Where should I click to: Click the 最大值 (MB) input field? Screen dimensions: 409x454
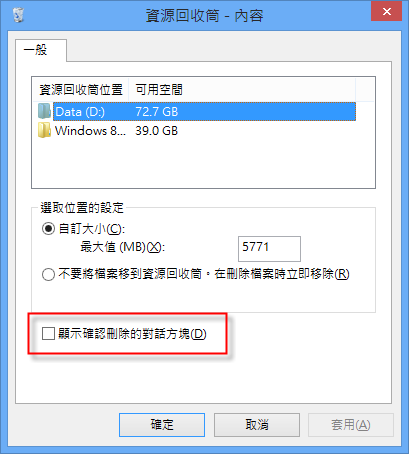pos(269,249)
